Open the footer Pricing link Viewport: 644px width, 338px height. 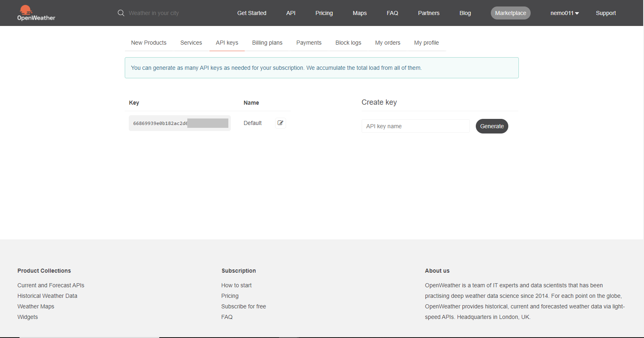pyautogui.click(x=230, y=296)
